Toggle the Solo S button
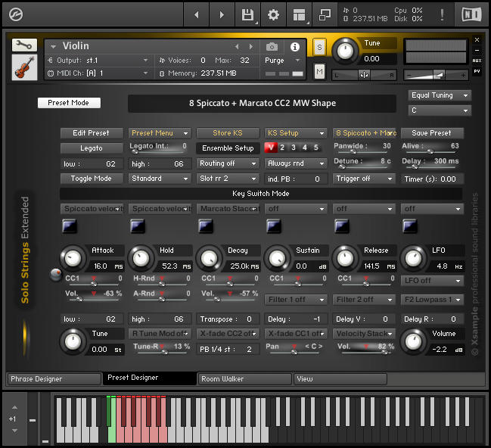 [319, 48]
